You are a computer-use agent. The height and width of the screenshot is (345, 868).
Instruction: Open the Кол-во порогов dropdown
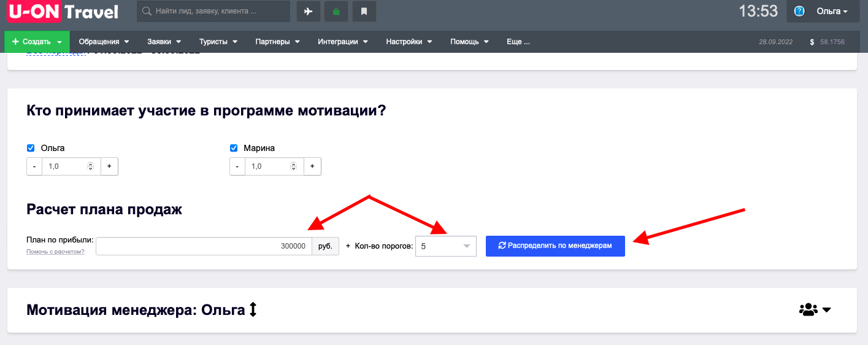click(x=446, y=246)
